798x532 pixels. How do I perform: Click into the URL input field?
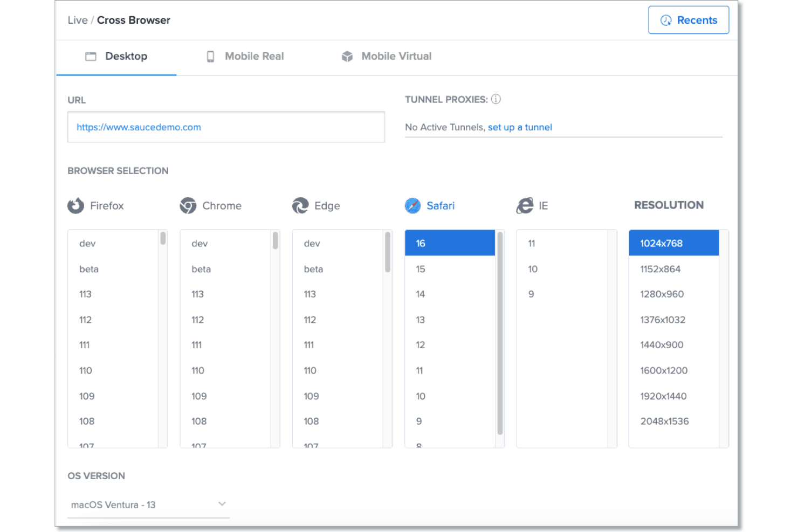[226, 127]
